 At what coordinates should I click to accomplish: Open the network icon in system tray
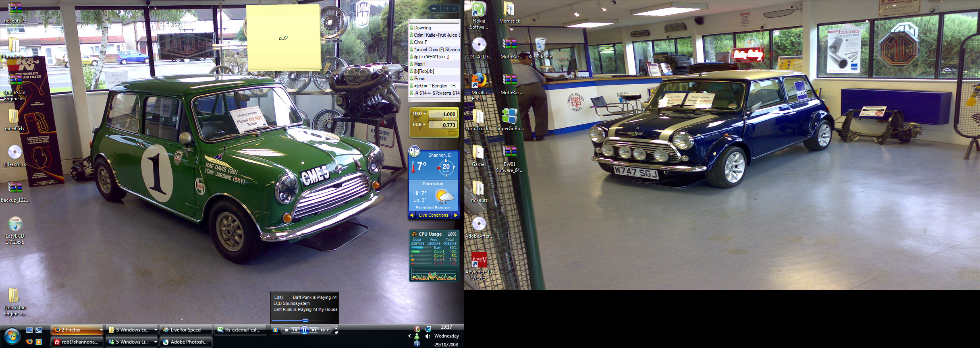[x=428, y=329]
